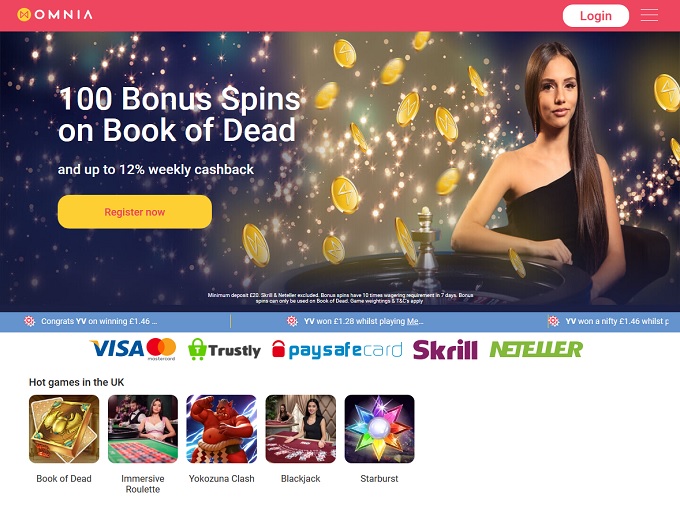Select the Visa payment logo
The height and width of the screenshot is (511, 680).
tap(117, 349)
